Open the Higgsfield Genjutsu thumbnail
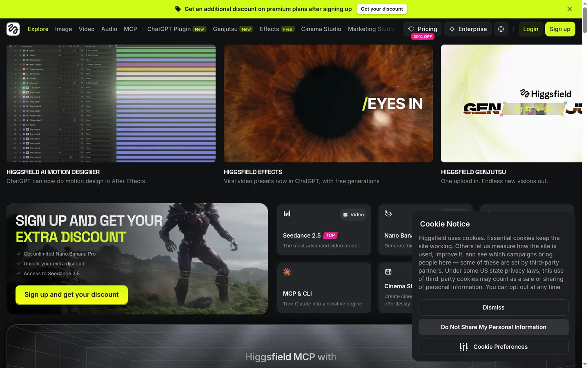The image size is (588, 368). (511, 103)
